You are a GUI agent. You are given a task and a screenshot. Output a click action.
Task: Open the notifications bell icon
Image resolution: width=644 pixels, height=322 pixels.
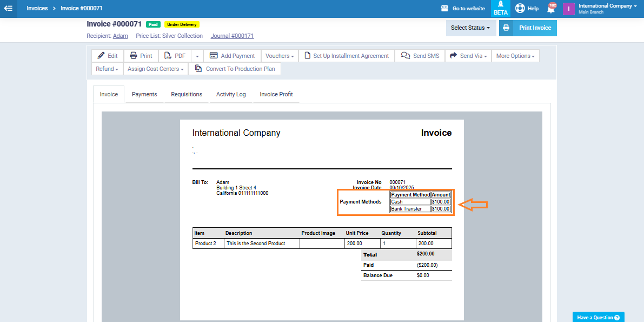tap(551, 9)
